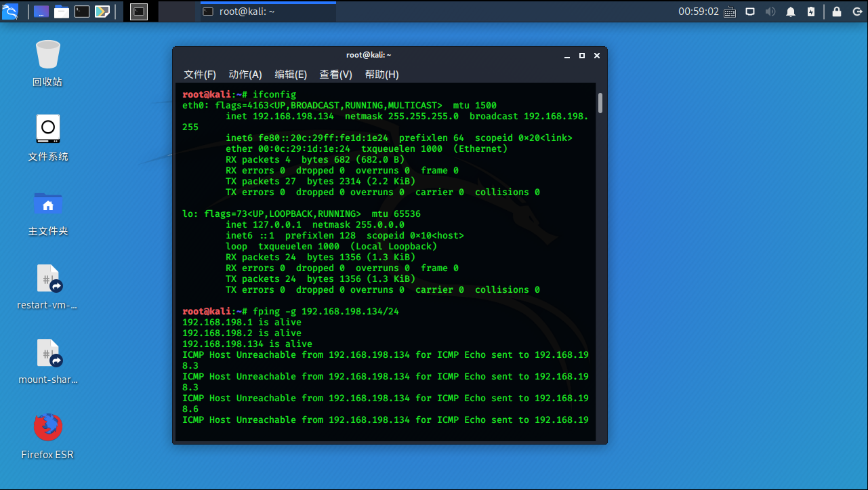This screenshot has width=868, height=490.
Task: Select the 主文件夹 home folder desktop icon
Action: click(x=47, y=212)
